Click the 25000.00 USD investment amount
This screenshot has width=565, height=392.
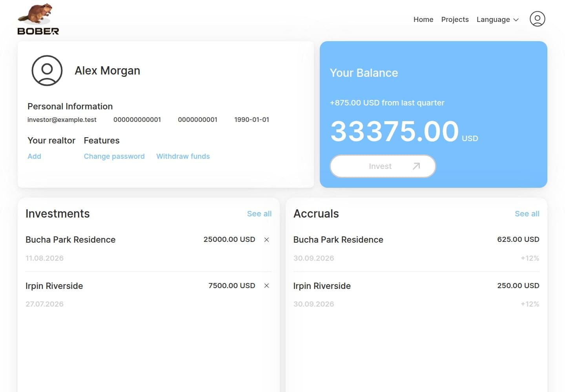(x=229, y=240)
